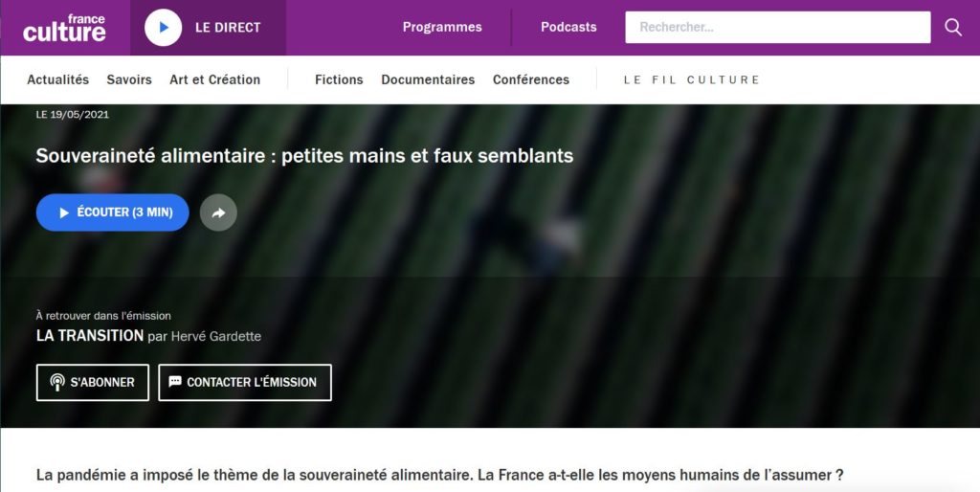This screenshot has height=492, width=980.
Task: Open the Programmes menu
Action: click(442, 27)
